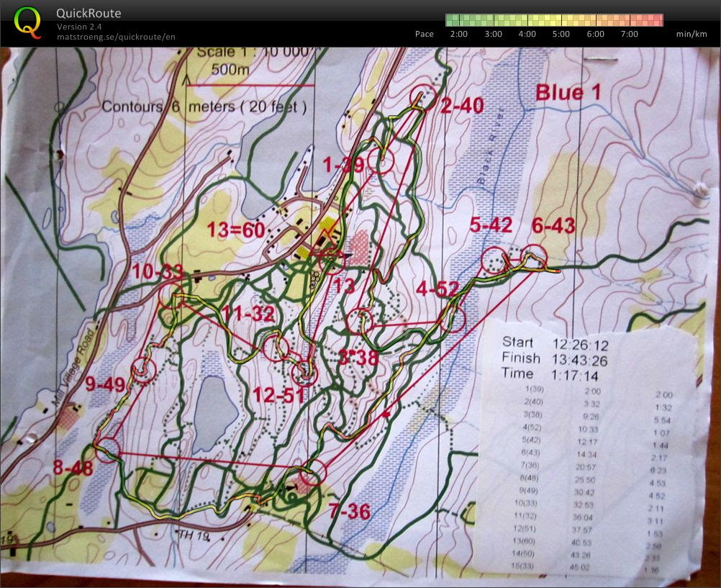The width and height of the screenshot is (721, 588).
Task: Click the 5-42 control label
Action: (x=491, y=225)
